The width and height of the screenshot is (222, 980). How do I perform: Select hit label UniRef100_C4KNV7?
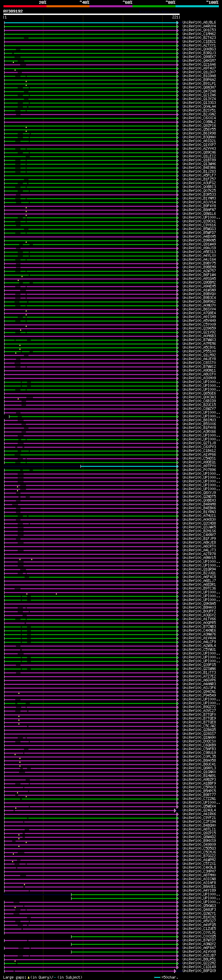(x=199, y=535)
